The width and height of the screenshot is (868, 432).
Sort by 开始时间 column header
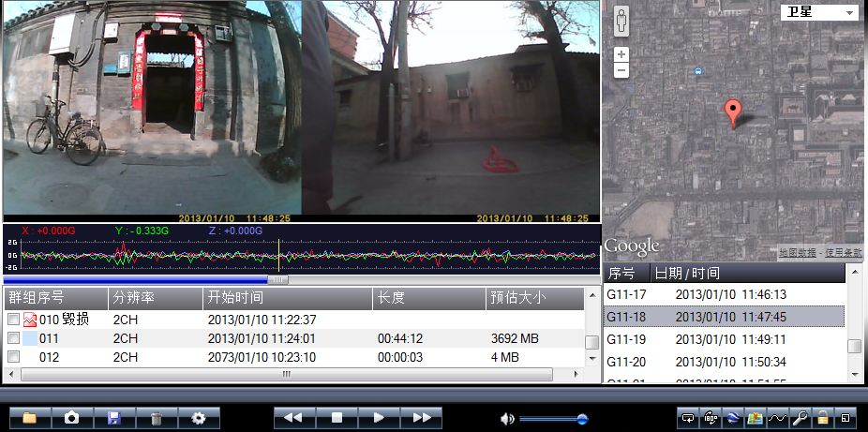[287, 298]
